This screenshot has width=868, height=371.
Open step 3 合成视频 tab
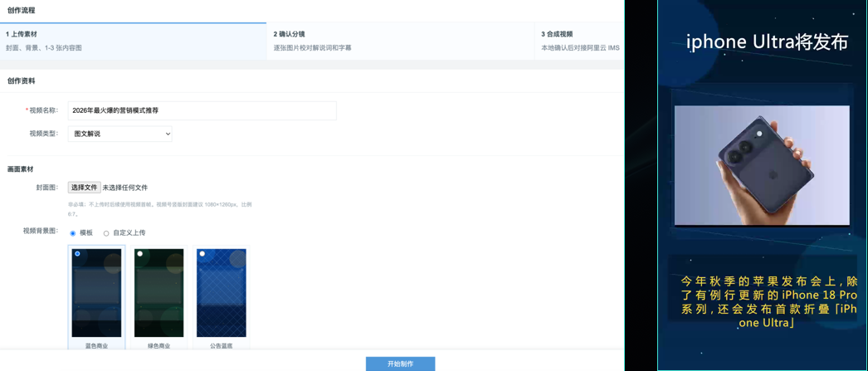(579, 41)
